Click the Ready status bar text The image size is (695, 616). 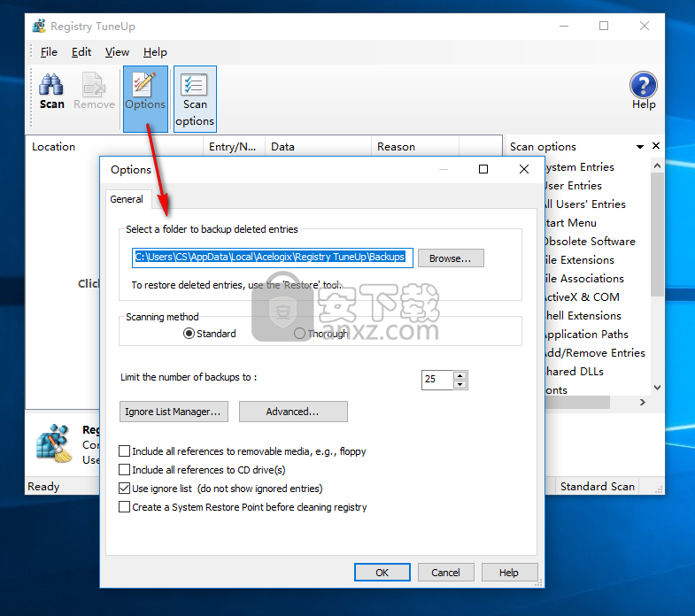pyautogui.click(x=43, y=487)
